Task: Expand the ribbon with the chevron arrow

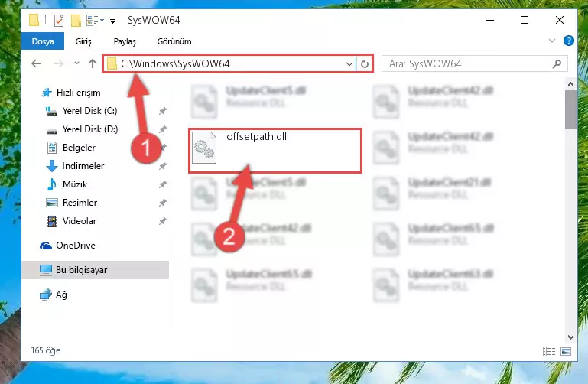Action: (x=551, y=41)
